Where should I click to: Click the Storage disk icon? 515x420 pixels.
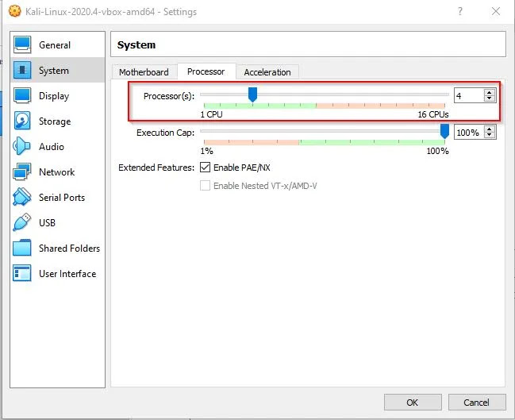click(x=22, y=121)
